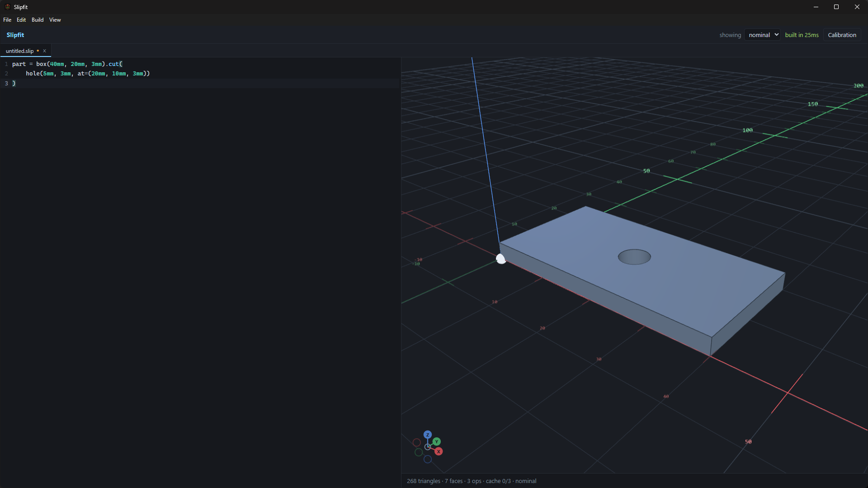Screen dimensions: 868x488
Task: Open the File menu
Action: [x=7, y=20]
